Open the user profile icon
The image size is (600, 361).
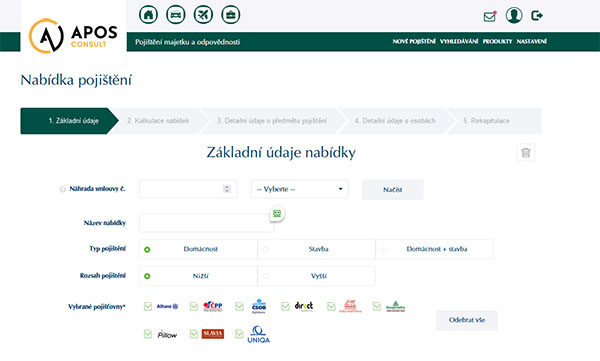[514, 15]
